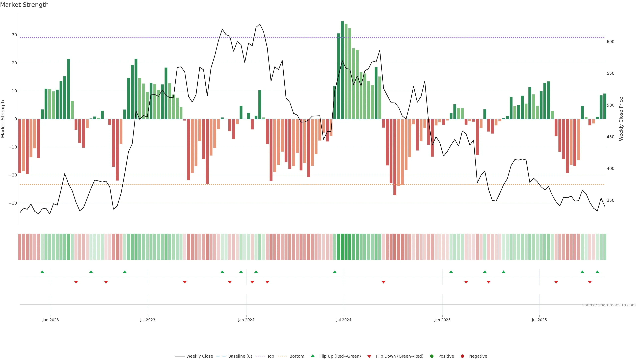The height and width of the screenshot is (362, 644).
Task: Click first green flip-up triangle marker
Action: (42, 272)
